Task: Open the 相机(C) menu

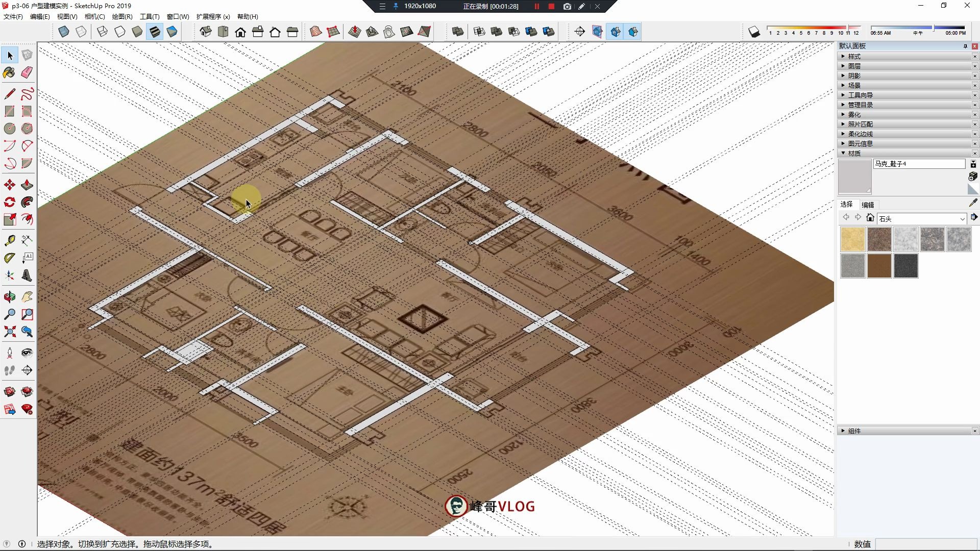Action: point(94,16)
